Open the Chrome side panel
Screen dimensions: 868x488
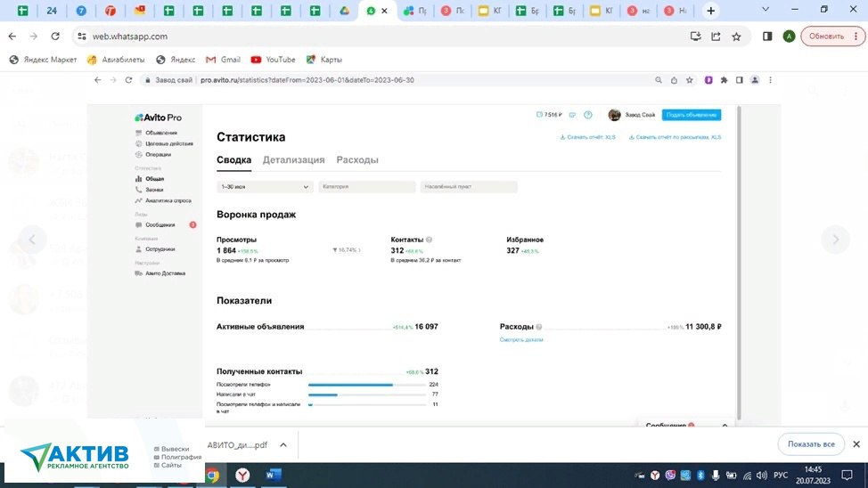point(767,37)
